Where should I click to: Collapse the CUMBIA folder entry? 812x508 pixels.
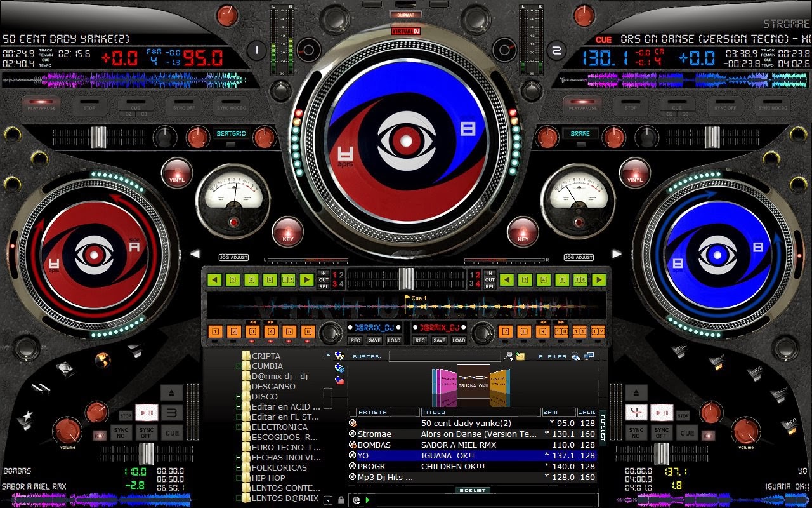click(237, 366)
